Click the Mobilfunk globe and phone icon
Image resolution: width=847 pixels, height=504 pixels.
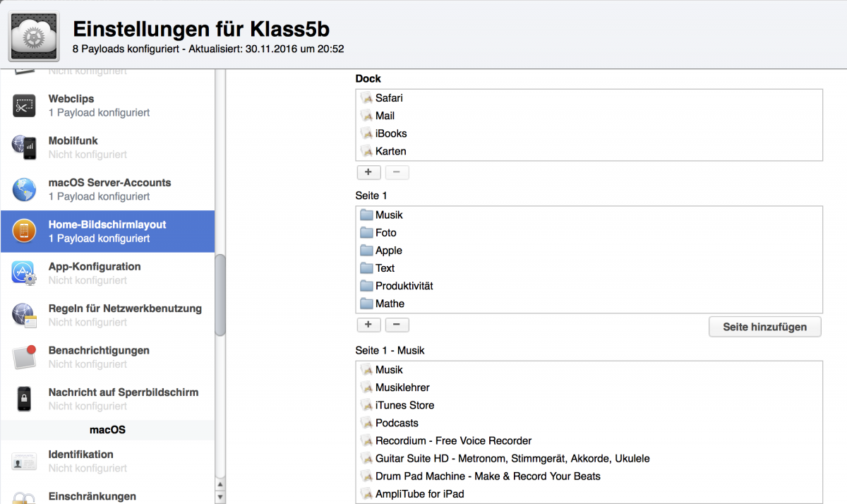point(24,148)
